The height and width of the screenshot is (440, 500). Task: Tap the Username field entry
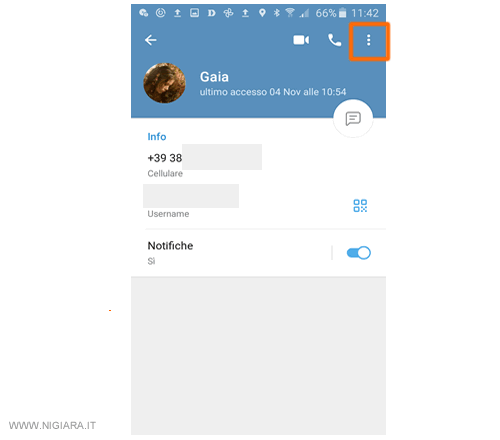[x=191, y=202]
